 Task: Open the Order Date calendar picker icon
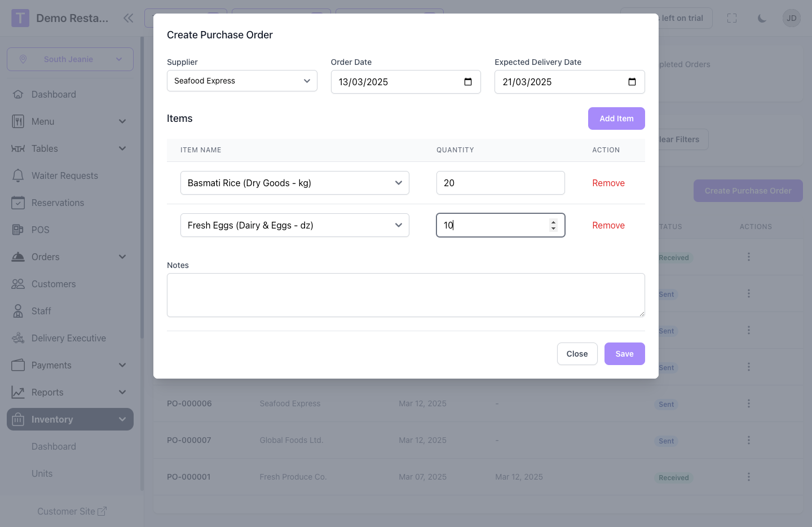tap(467, 82)
